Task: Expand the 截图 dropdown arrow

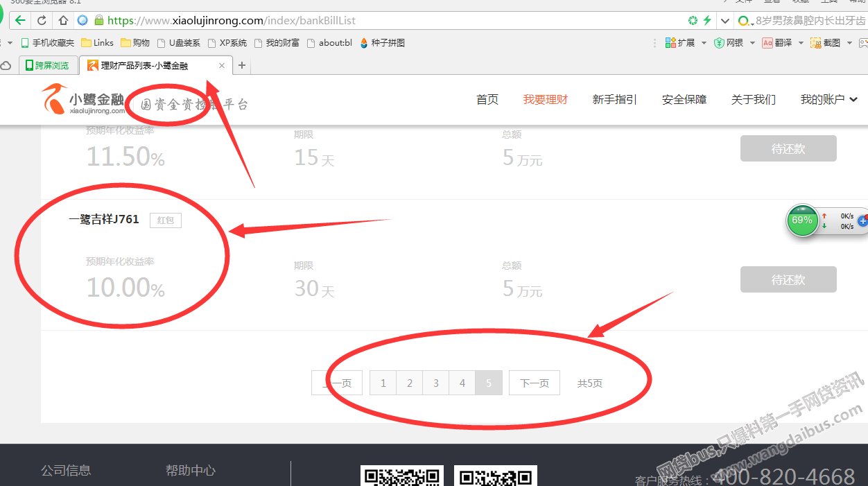Action: tap(849, 43)
